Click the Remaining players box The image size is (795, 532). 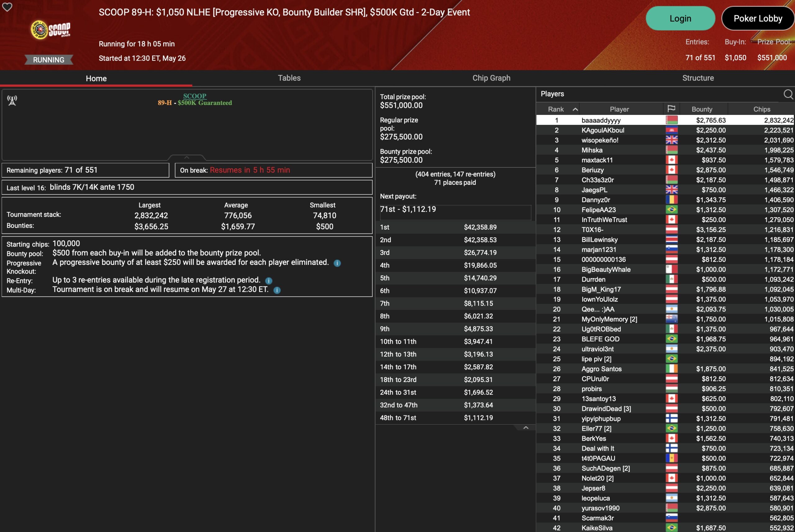(85, 170)
